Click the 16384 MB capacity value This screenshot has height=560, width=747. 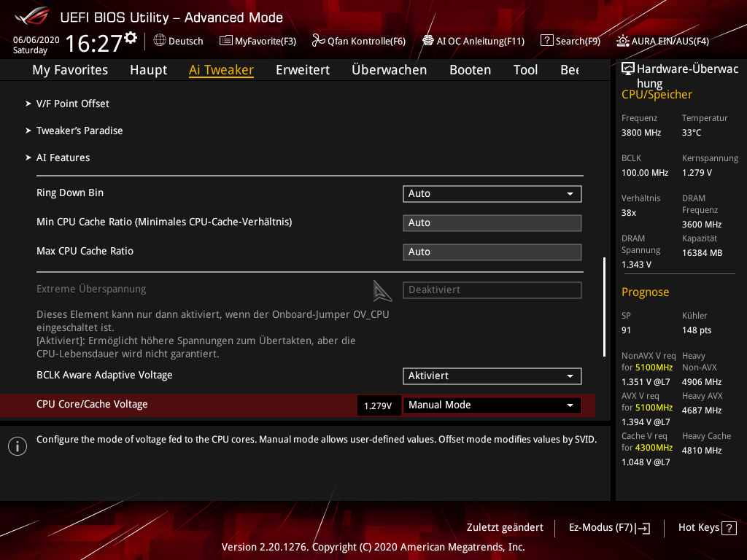point(703,253)
